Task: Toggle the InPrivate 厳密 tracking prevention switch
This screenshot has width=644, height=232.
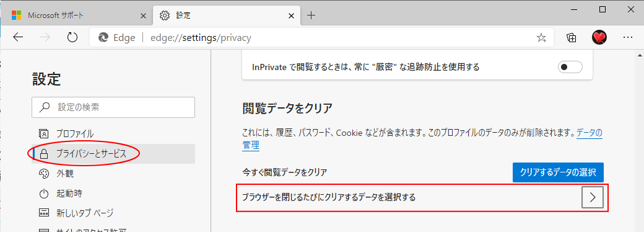Action: pos(570,66)
